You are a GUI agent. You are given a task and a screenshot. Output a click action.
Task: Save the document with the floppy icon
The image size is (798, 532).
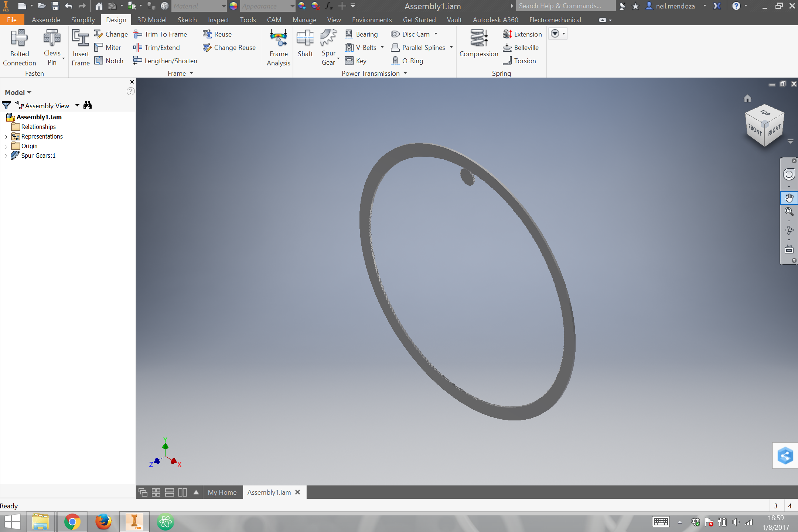tap(55, 6)
